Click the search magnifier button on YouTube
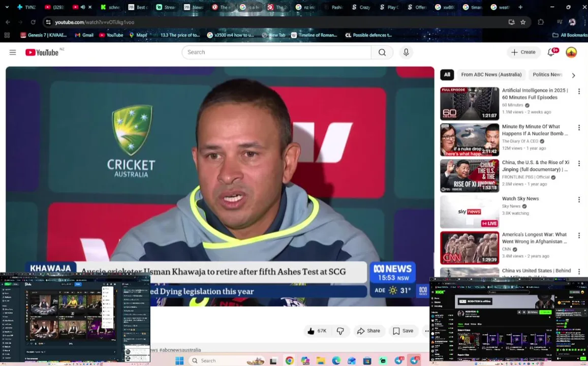The image size is (588, 366). (x=382, y=52)
